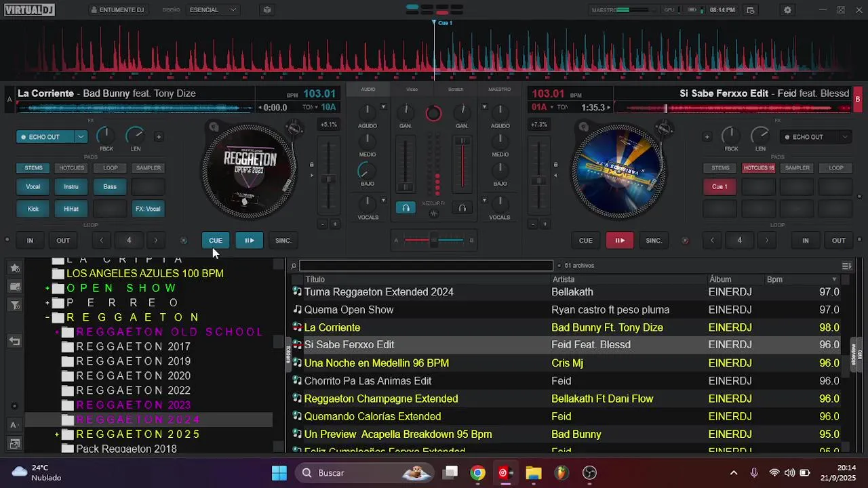Click the left deck pitch lock icon
This screenshot has width=868, height=488.
(x=312, y=165)
